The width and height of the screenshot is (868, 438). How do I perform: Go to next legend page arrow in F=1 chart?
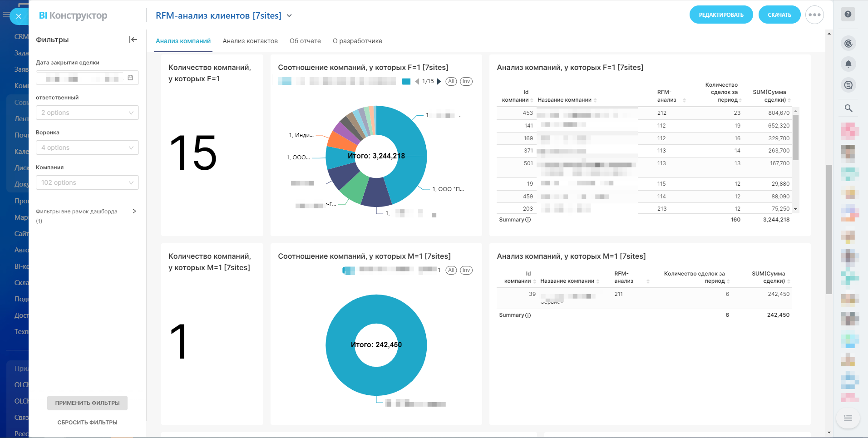click(439, 82)
